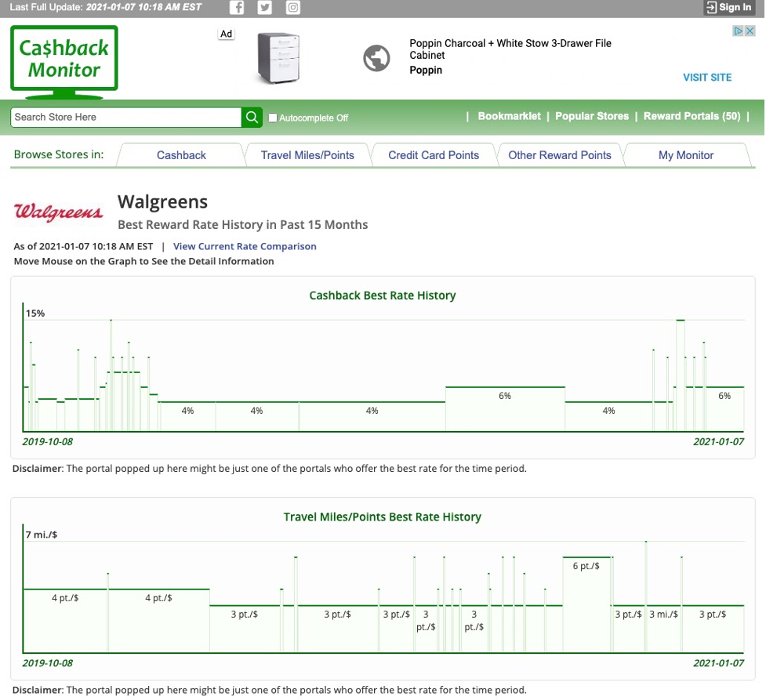Image resolution: width=766 pixels, height=700 pixels.
Task: Select the Credit Card Points tab
Action: tap(434, 155)
